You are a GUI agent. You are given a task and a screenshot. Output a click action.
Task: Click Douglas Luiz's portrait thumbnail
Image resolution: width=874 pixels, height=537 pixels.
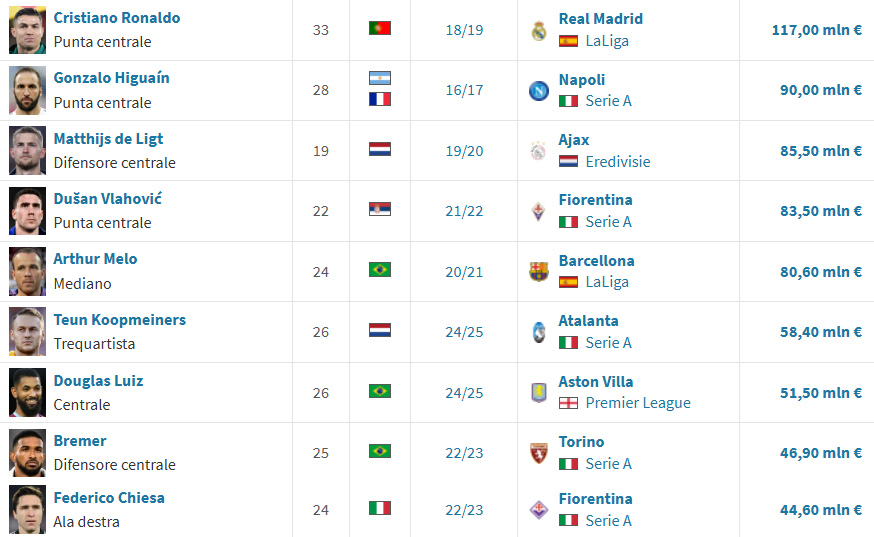27,393
